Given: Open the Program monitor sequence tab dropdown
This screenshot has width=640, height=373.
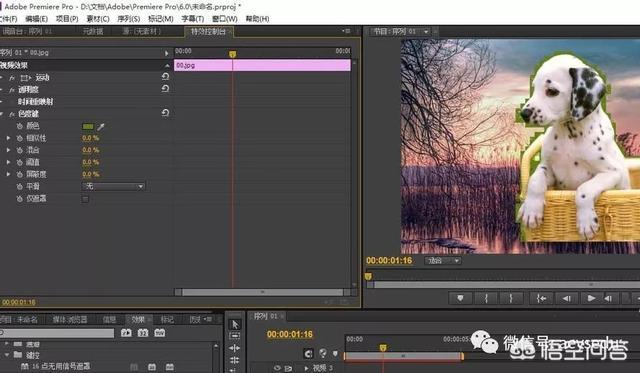Looking at the screenshot, I should coord(426,31).
